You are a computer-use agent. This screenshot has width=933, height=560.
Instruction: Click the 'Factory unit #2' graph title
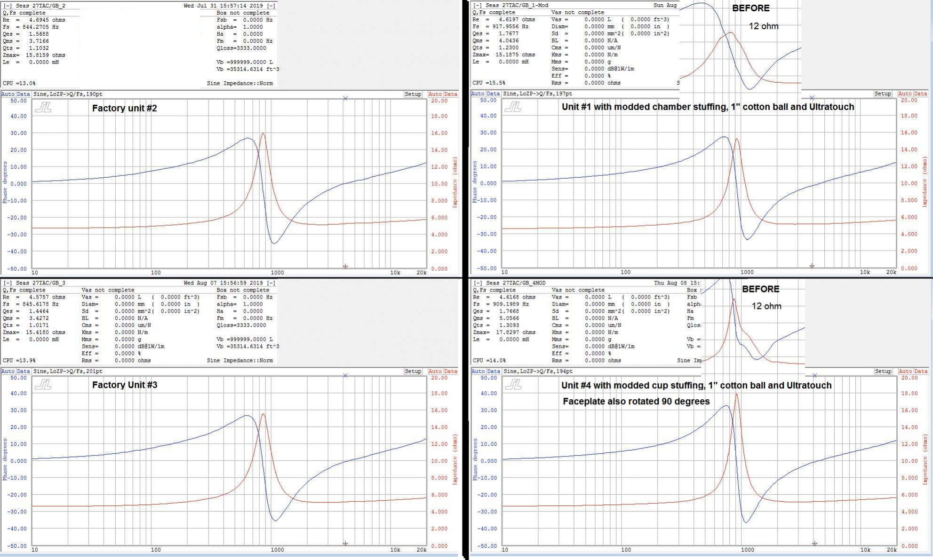coord(125,108)
